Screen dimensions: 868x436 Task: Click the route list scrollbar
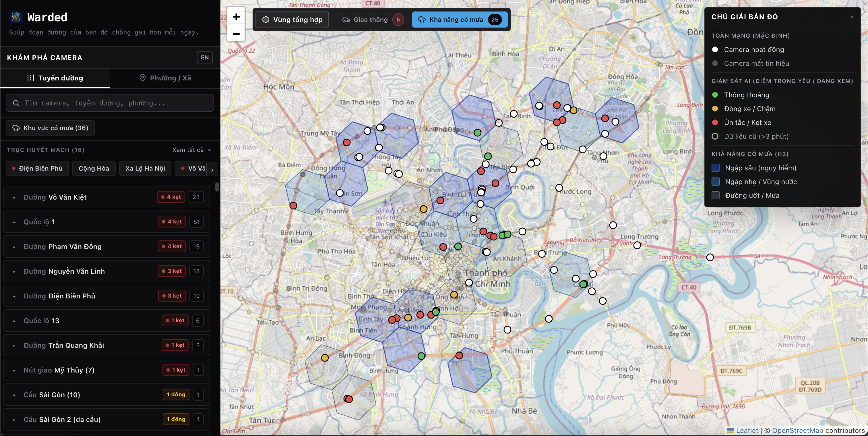click(x=217, y=187)
